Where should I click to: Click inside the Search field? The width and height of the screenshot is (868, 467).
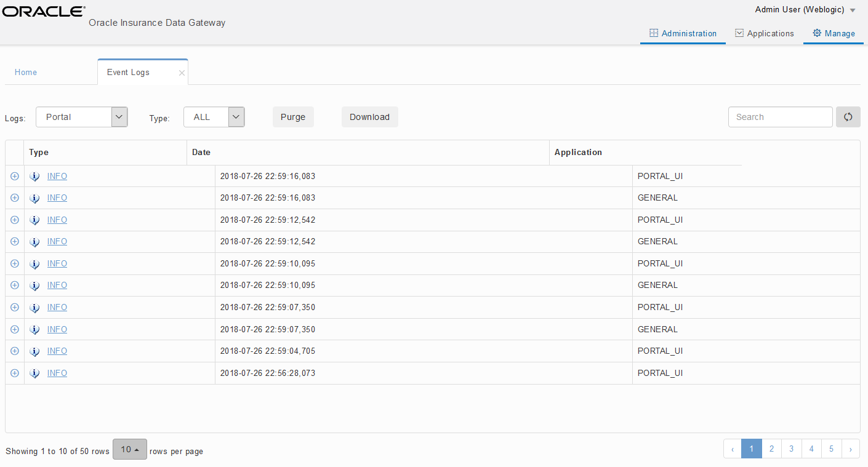point(780,116)
